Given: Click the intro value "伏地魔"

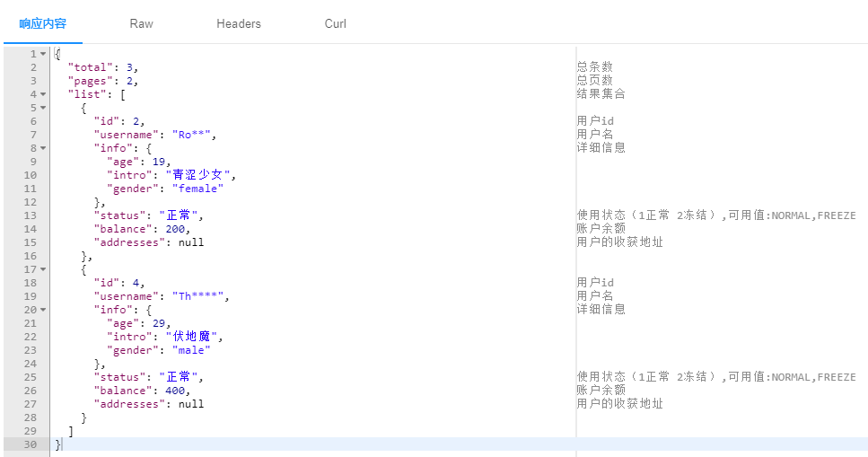Looking at the screenshot, I should click(x=191, y=337).
